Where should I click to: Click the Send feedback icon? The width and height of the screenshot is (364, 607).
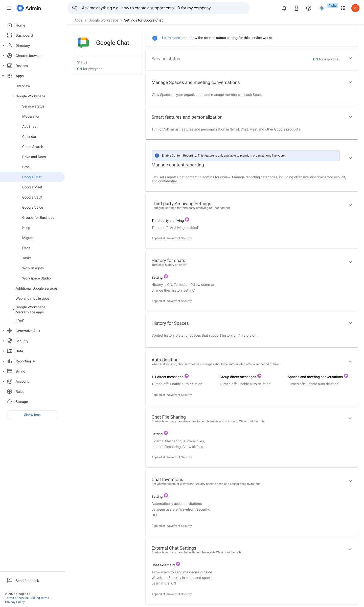click(x=10, y=581)
